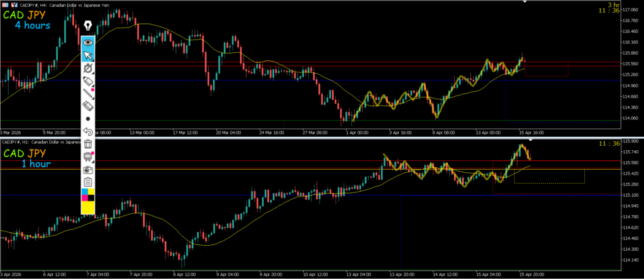Take a screenshot with the camera icon
Image resolution: width=644 pixels, height=279 pixels.
[88, 170]
